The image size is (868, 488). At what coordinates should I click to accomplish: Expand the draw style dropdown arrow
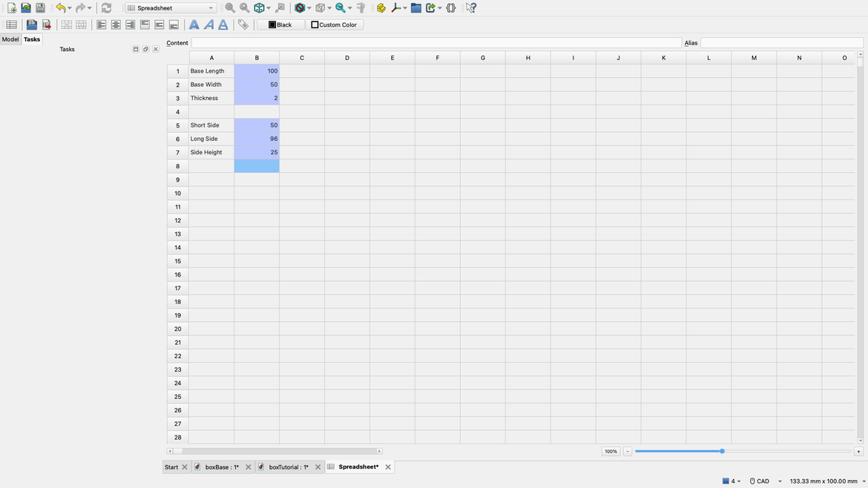(x=309, y=7)
